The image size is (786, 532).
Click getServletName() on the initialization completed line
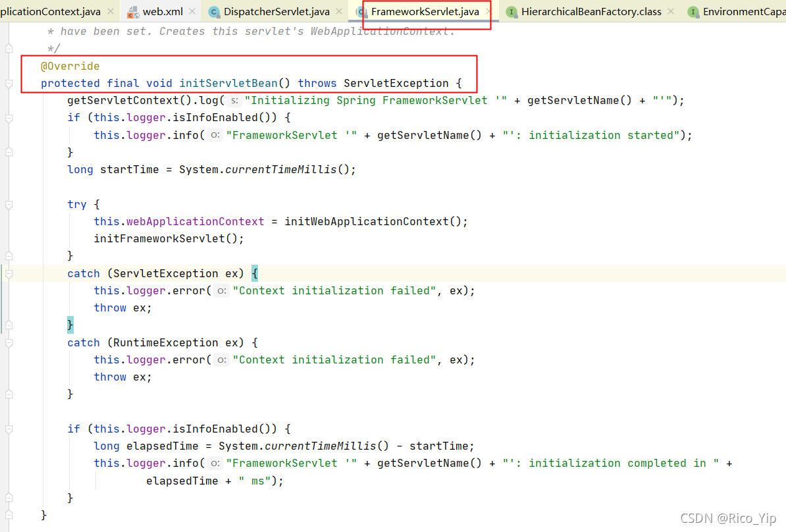(x=429, y=464)
